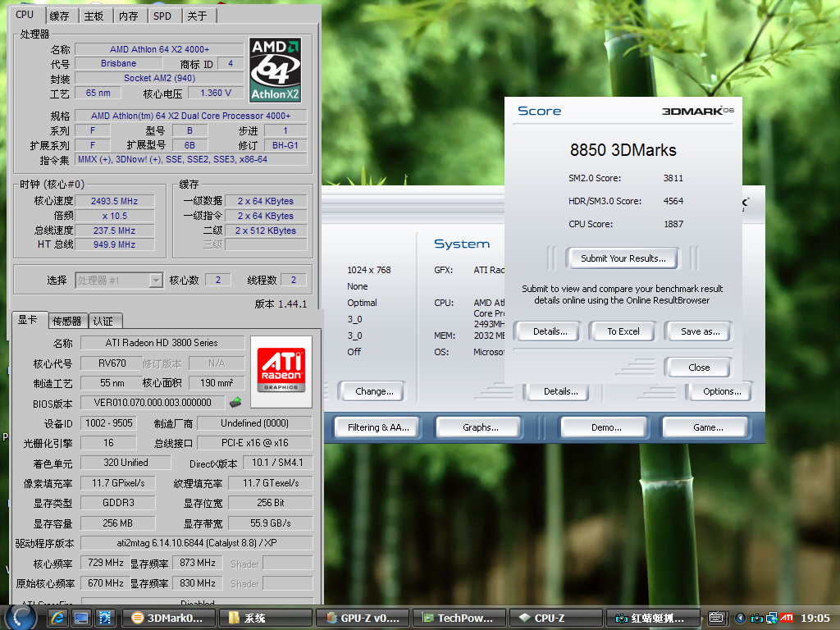The height and width of the screenshot is (630, 840).
Task: Click the AMD Athlon 64 X2 logo
Action: click(x=276, y=71)
